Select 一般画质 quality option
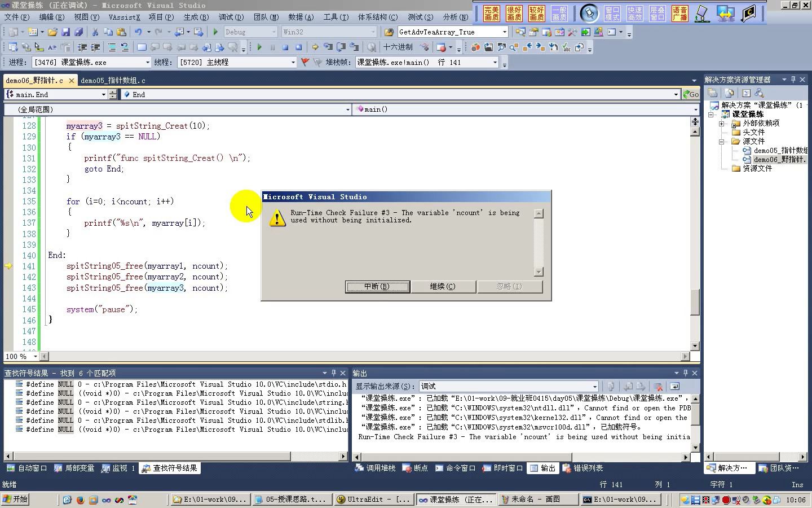812x508 pixels. pyautogui.click(x=559, y=14)
